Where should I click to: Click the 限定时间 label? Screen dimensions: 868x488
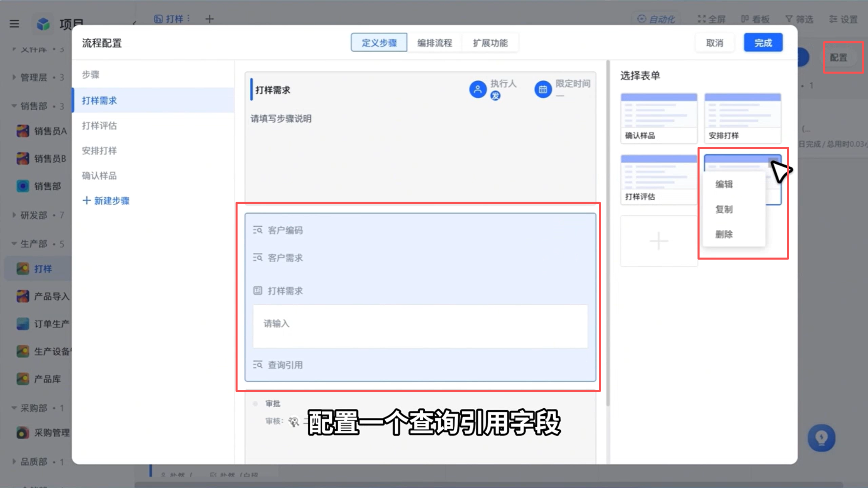click(573, 83)
